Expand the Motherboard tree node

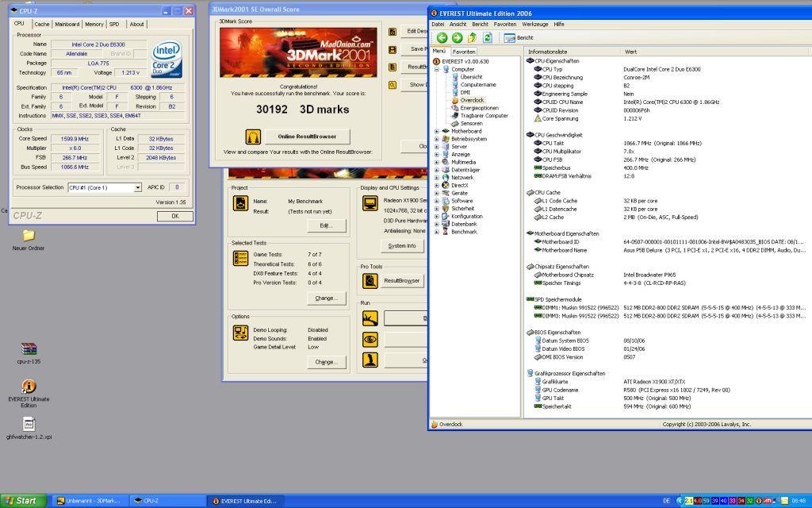click(437, 131)
